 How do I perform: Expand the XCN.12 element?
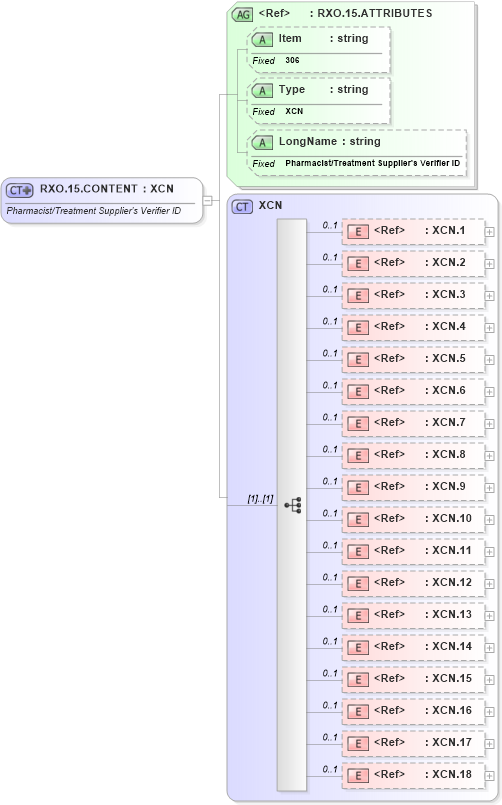489,584
